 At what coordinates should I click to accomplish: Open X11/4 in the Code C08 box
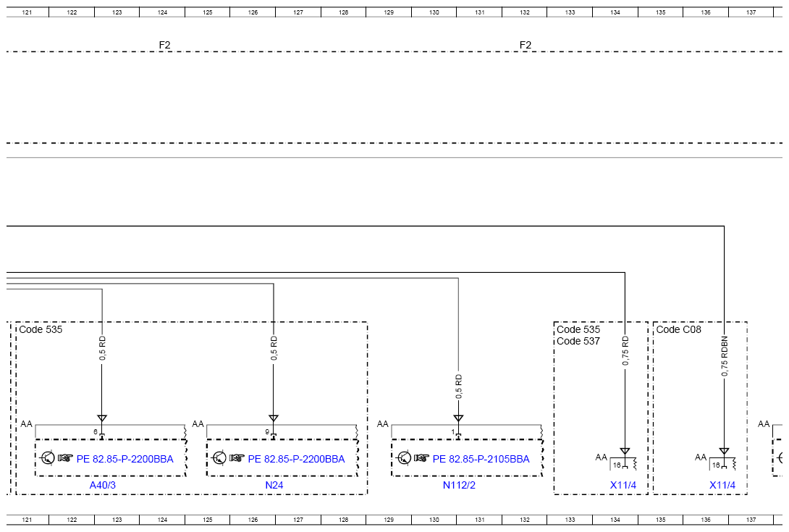[722, 485]
